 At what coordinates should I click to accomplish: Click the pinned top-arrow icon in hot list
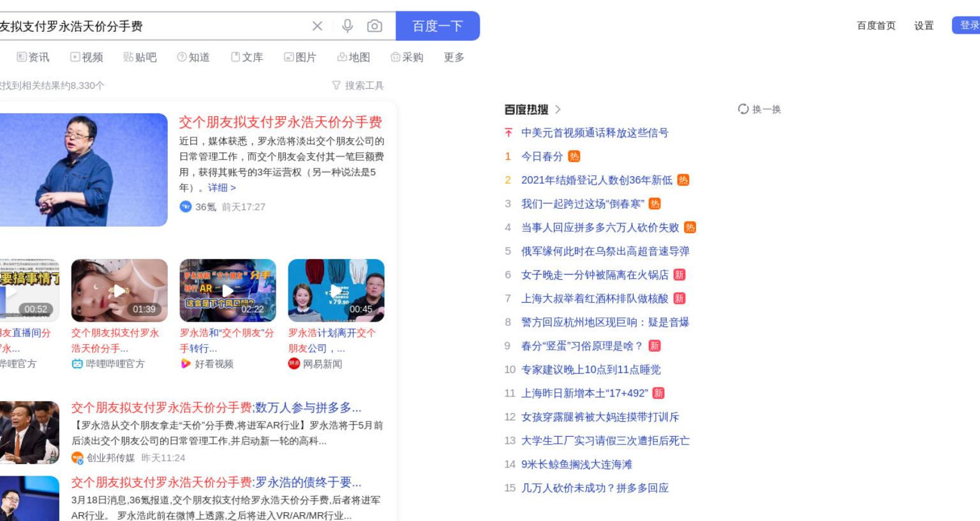point(509,133)
